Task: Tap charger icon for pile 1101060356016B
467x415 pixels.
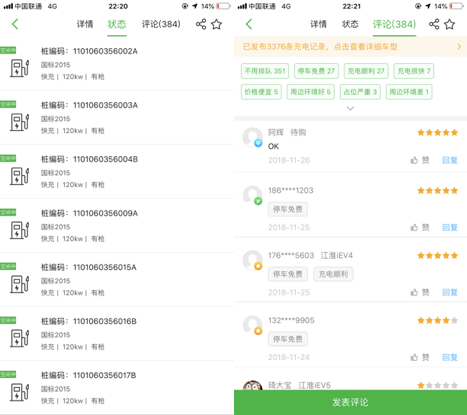Action: point(20,338)
